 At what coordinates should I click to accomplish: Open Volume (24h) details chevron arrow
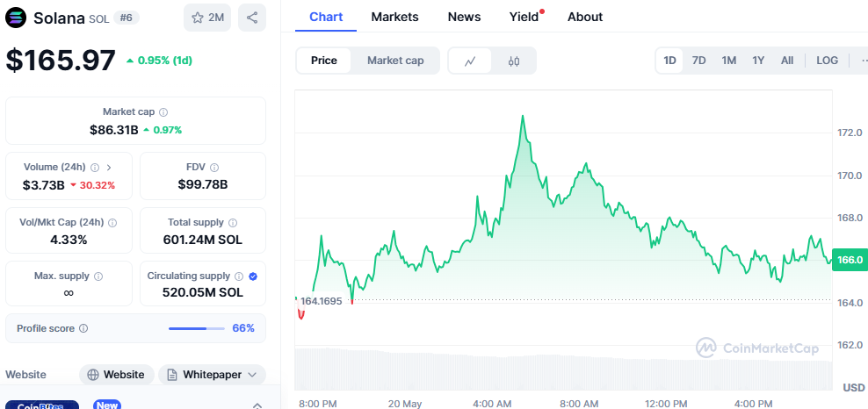109,167
